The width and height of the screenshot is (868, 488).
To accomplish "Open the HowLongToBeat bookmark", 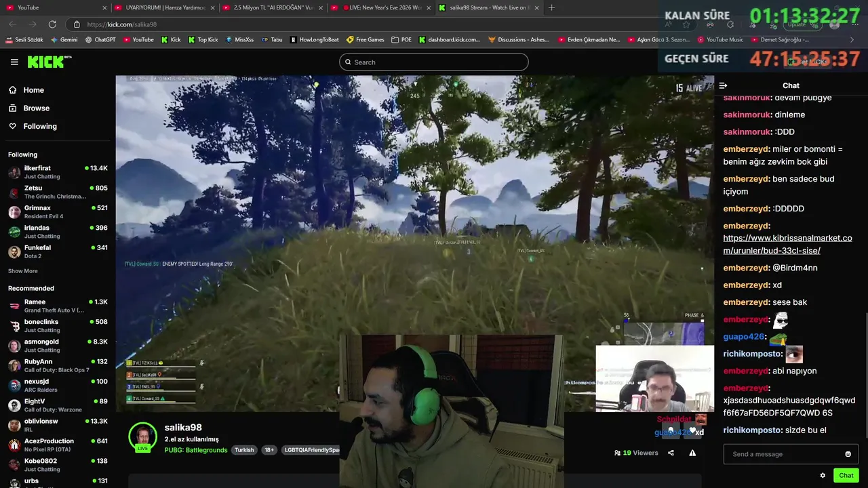I will tap(314, 40).
